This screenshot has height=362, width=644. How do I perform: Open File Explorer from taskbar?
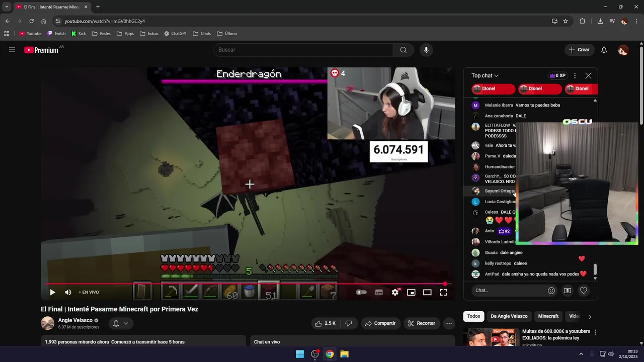click(344, 354)
